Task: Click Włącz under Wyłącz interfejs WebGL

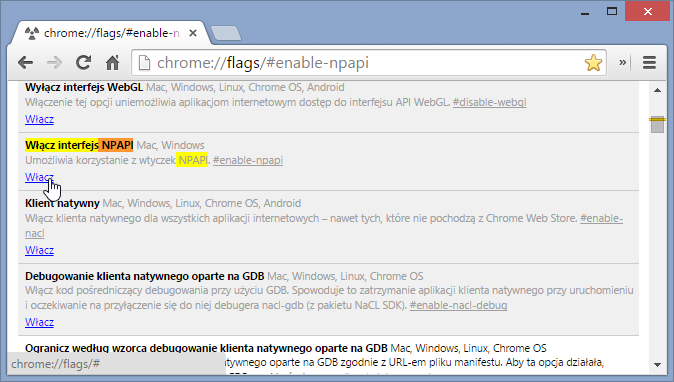Action: click(x=39, y=119)
